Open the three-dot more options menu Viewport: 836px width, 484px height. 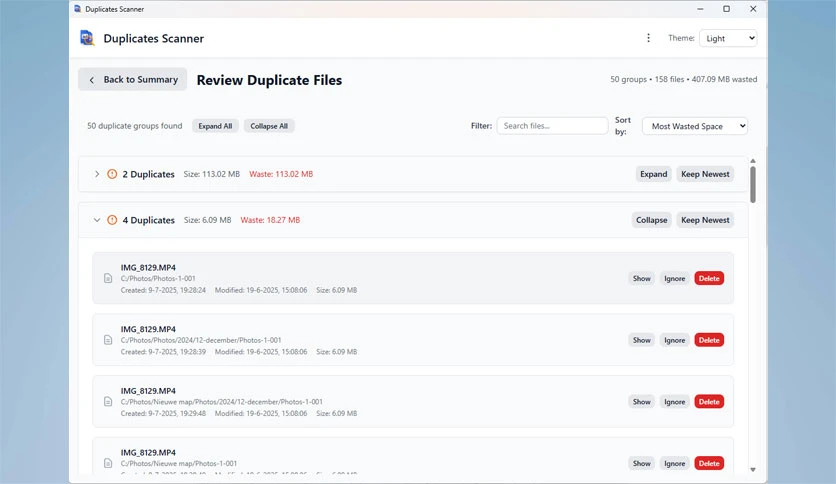648,38
